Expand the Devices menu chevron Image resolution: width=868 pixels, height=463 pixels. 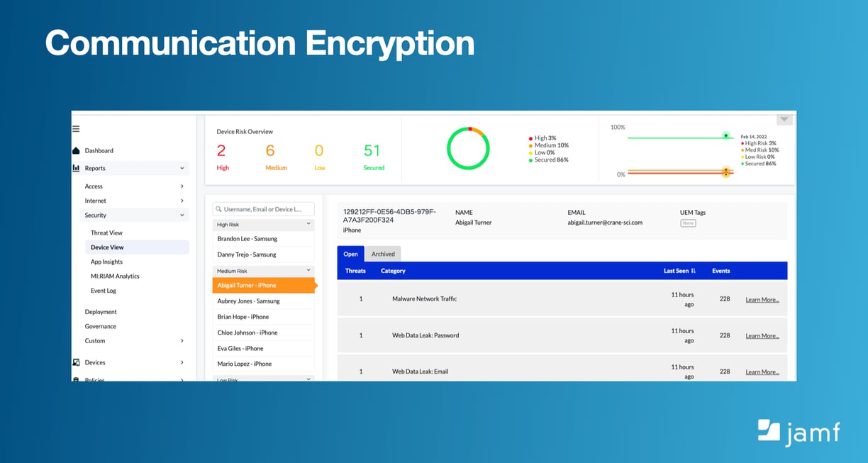click(182, 362)
